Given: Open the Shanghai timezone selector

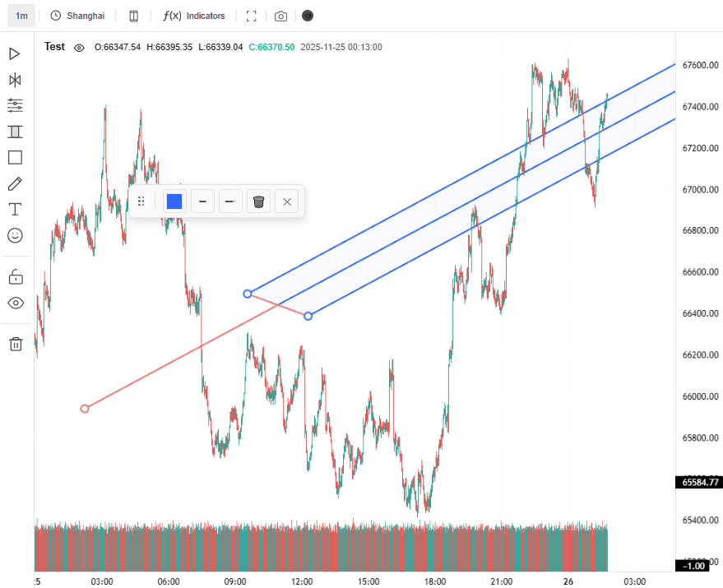Looking at the screenshot, I should pos(78,16).
